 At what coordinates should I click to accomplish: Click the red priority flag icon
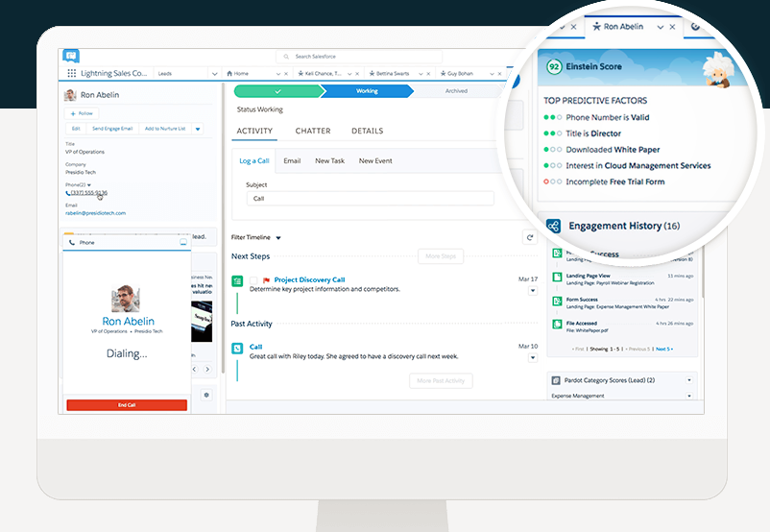[x=266, y=280]
